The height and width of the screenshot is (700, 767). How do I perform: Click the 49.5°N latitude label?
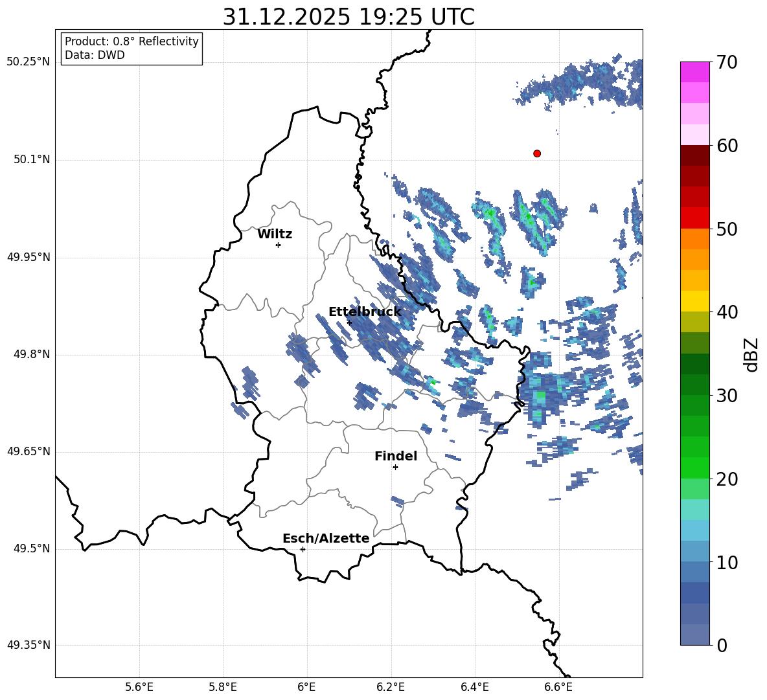(31, 548)
